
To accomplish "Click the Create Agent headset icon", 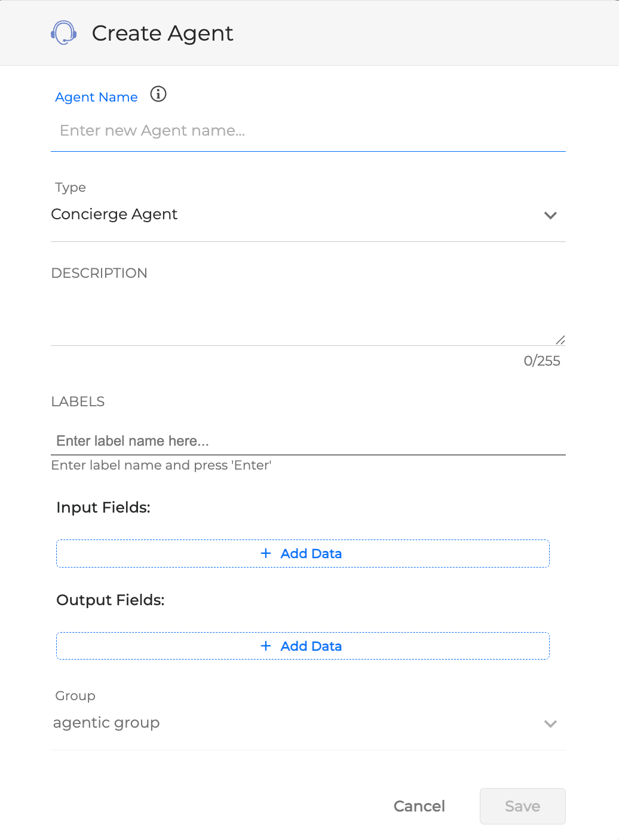I will coord(63,33).
